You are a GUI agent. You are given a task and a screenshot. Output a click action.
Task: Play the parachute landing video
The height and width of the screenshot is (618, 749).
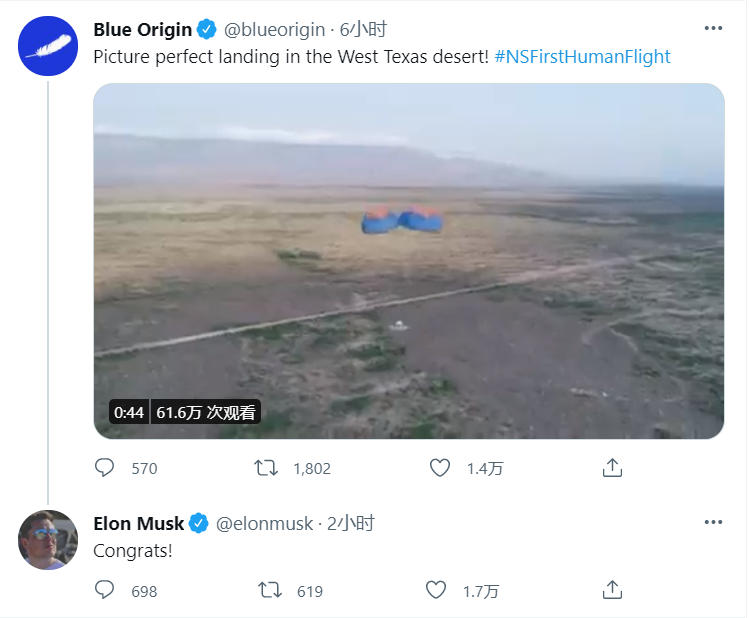[409, 261]
